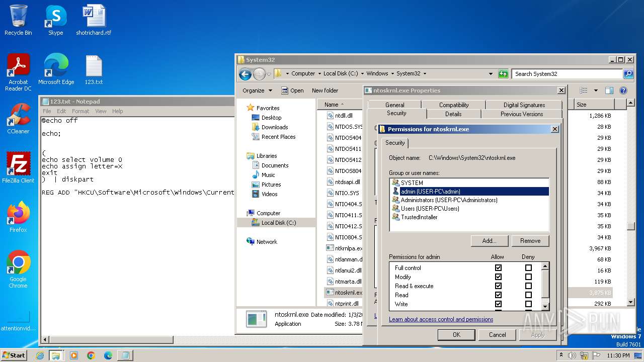
Task: Open CCleaner desktop shortcut
Action: pos(18,118)
